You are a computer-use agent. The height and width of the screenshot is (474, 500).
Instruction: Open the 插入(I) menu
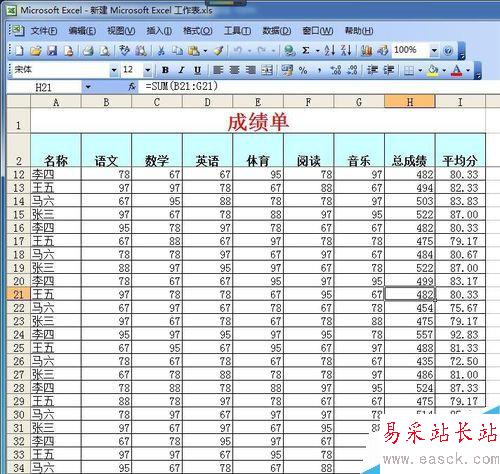(159, 31)
